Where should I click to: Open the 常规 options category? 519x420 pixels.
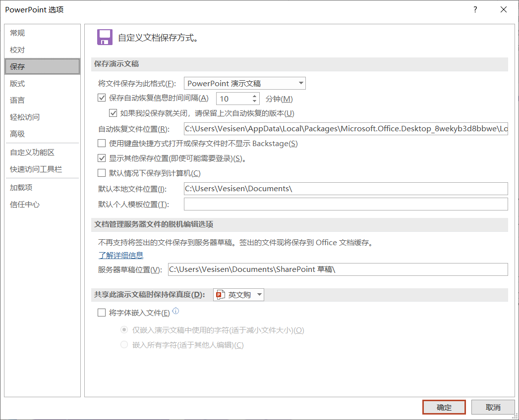[42, 33]
